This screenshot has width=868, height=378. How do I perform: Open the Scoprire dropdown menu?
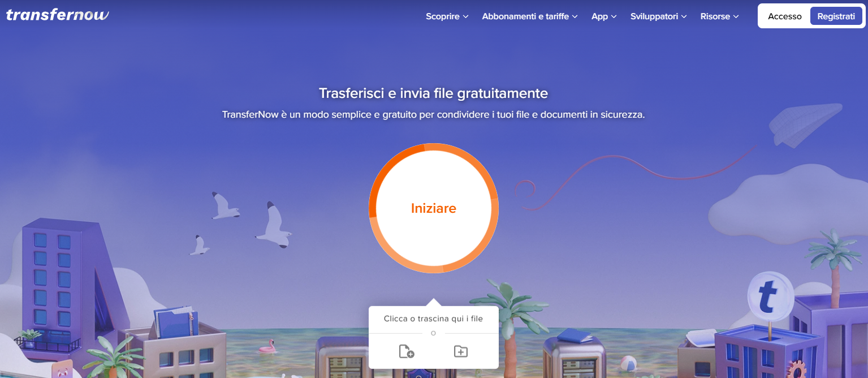coord(447,16)
